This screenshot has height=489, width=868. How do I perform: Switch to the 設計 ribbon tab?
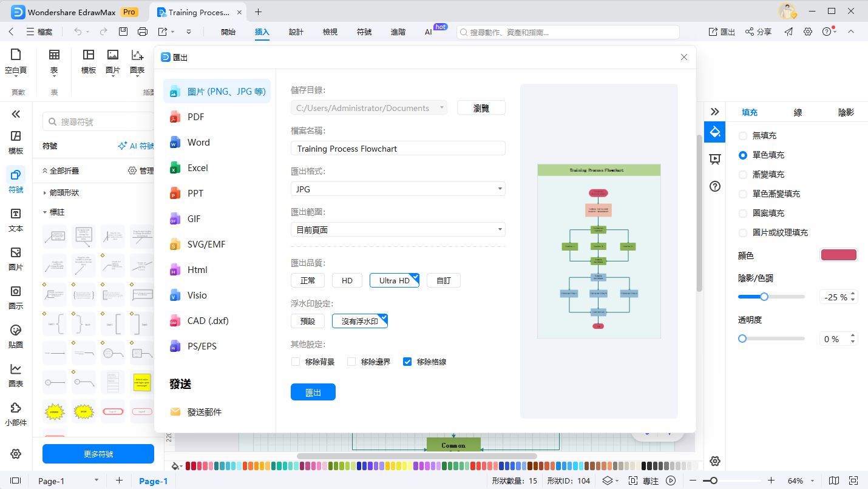coord(296,32)
